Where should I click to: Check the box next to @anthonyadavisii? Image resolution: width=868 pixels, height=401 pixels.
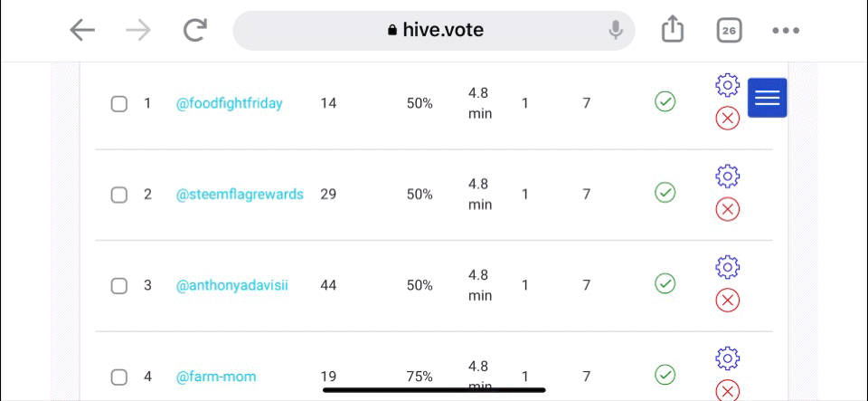coord(119,286)
